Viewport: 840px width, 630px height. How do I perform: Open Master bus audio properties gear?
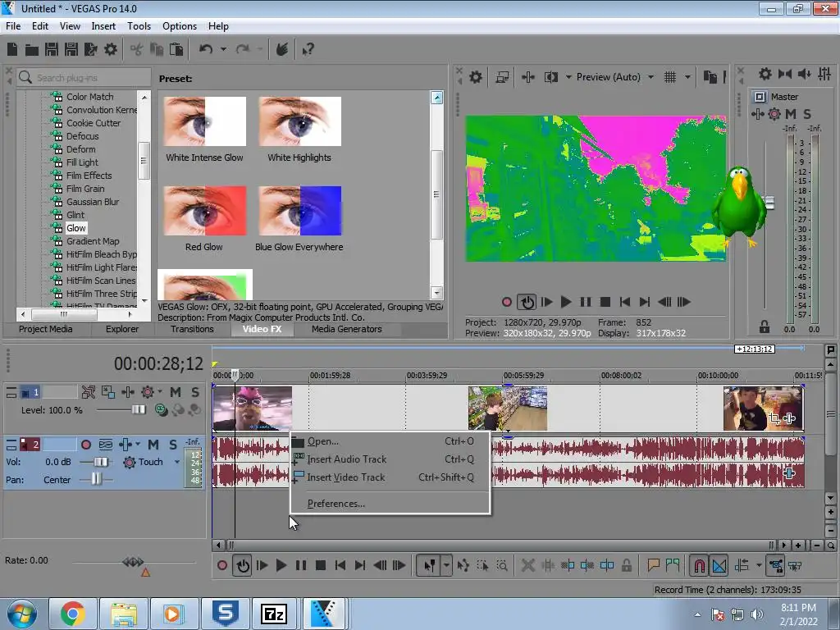765,74
